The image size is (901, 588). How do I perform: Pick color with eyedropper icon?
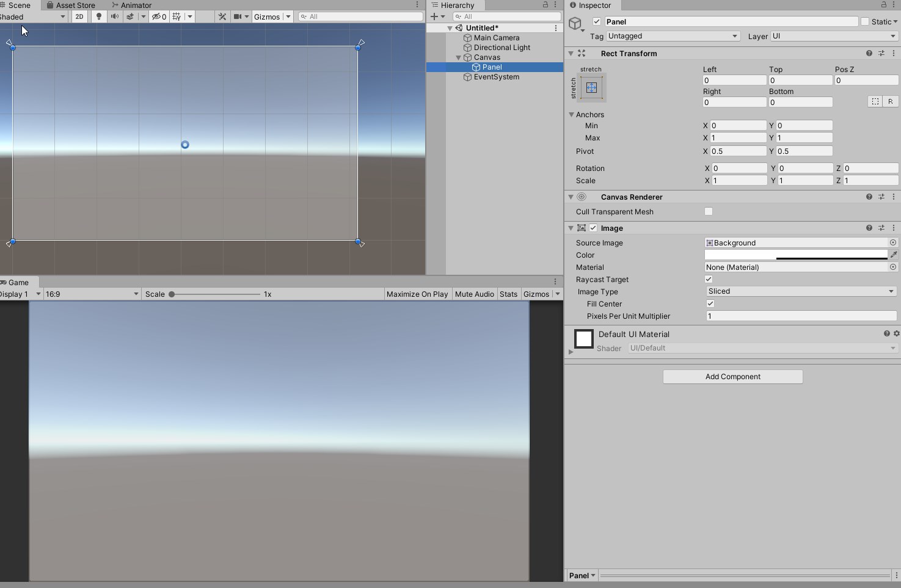tap(894, 255)
